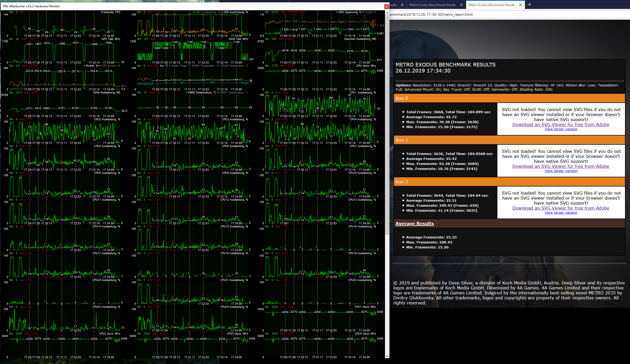Click the Framerate FPS graph
630x364 pixels.
(x=64, y=25)
